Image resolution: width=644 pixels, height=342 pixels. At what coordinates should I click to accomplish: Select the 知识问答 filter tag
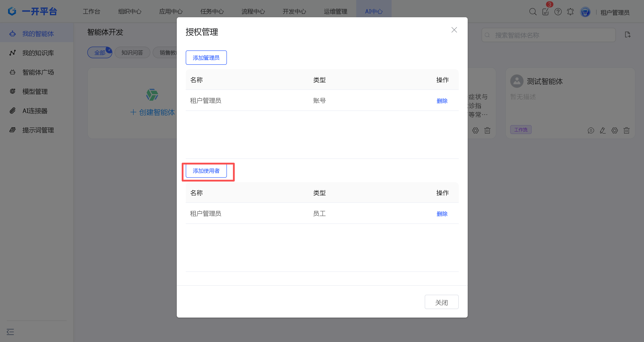132,53
